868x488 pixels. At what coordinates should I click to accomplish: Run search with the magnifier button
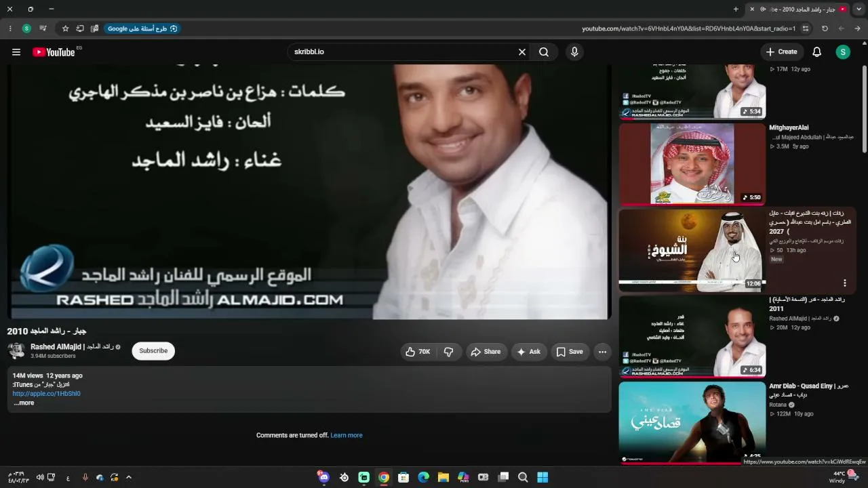(x=544, y=52)
